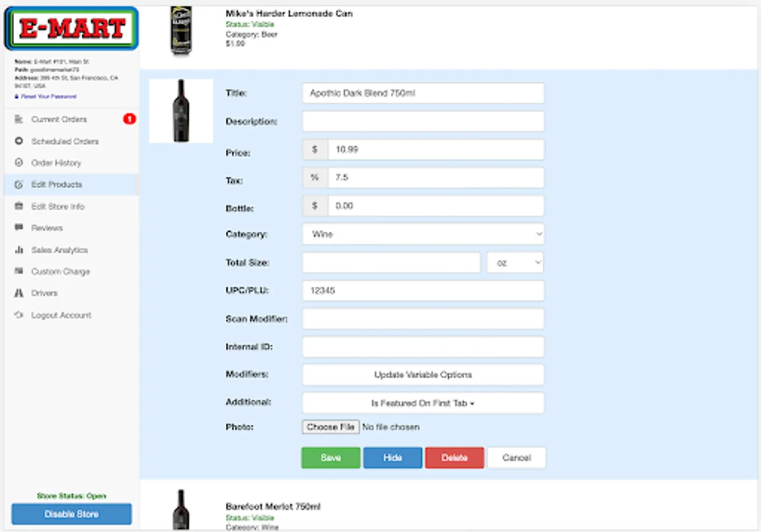
Task: Click the Apothic Dark Blend bottle thumbnail
Action: click(181, 111)
